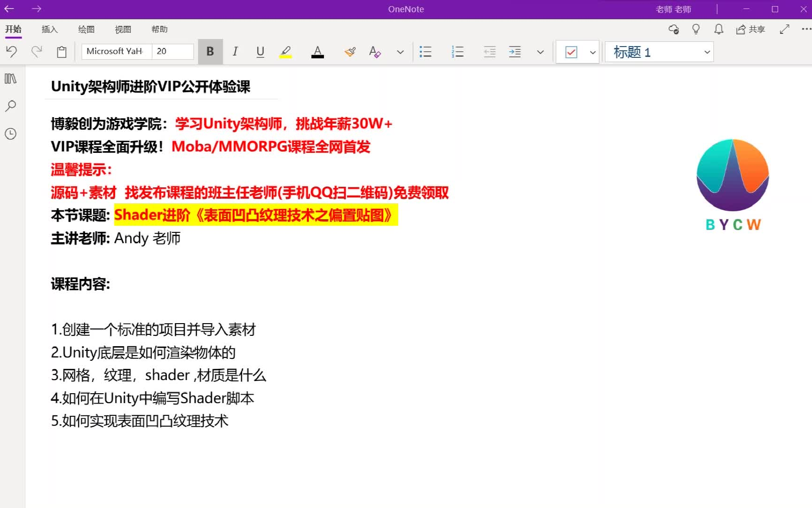Redo the last action
The image size is (812, 508).
tap(37, 52)
